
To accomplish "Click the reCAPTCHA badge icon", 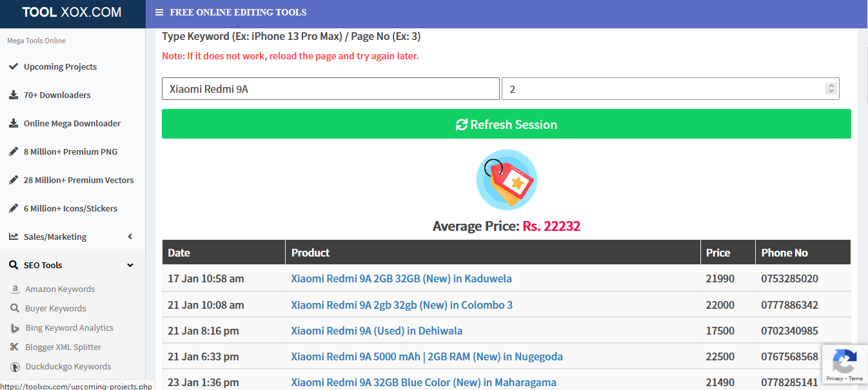I will [x=845, y=361].
